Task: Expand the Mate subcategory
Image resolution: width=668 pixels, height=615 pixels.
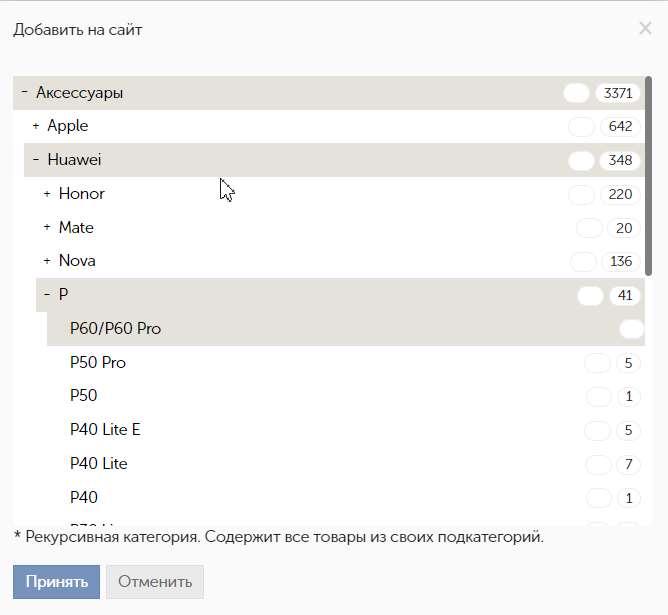Action: (x=47, y=228)
